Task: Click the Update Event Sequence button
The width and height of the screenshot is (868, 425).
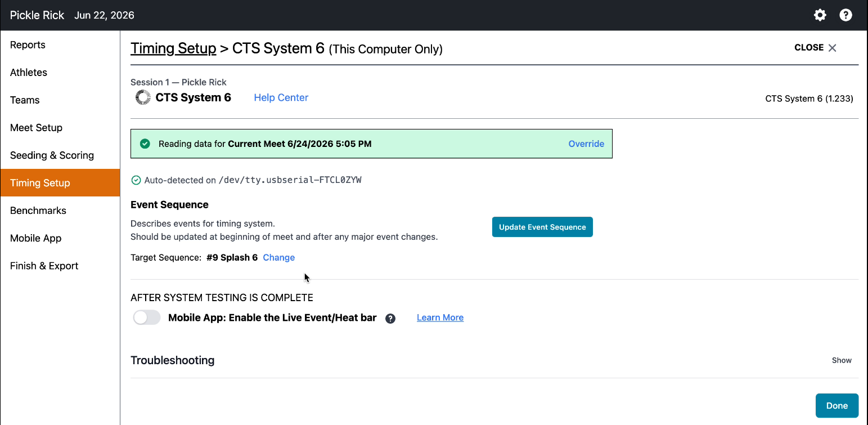Action: click(x=542, y=227)
